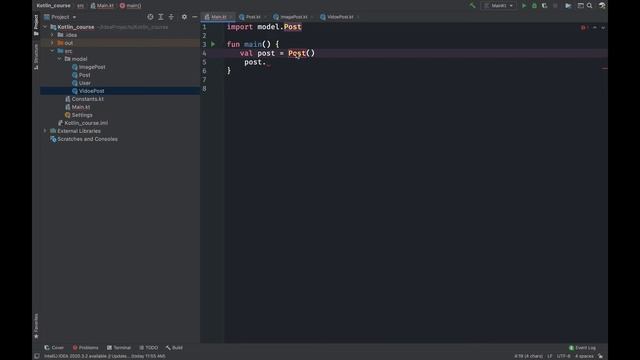
Task: Select VideoPost class in project tree
Action: click(88, 91)
